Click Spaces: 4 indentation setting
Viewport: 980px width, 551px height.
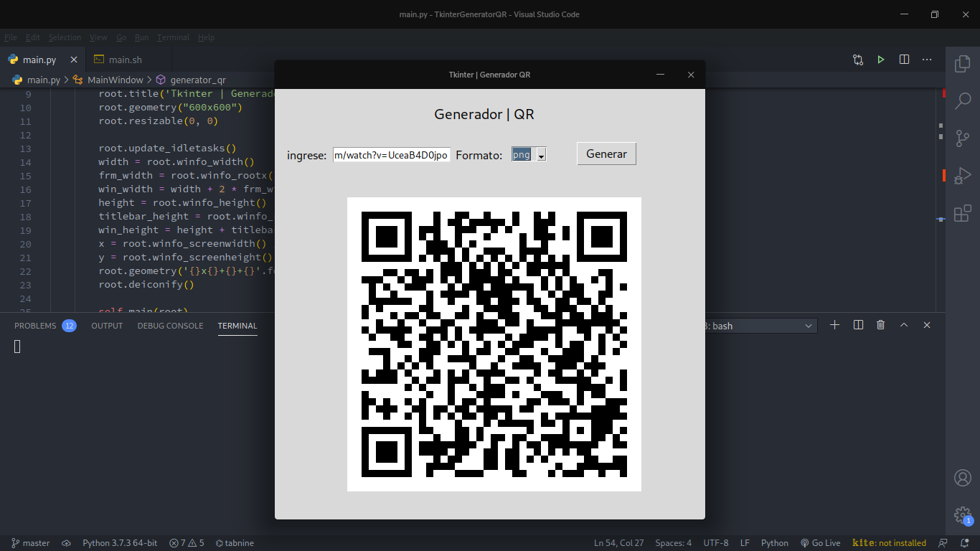pyautogui.click(x=674, y=543)
